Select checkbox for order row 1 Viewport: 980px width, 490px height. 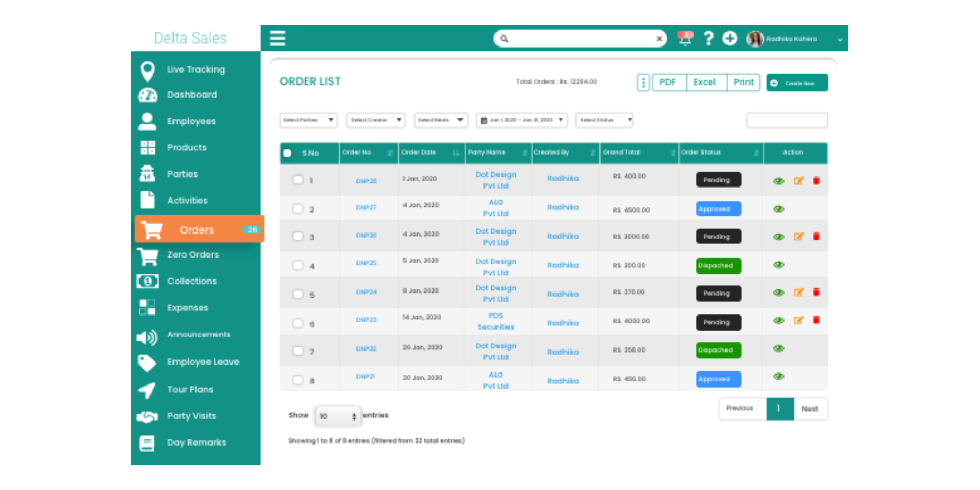[x=297, y=180]
